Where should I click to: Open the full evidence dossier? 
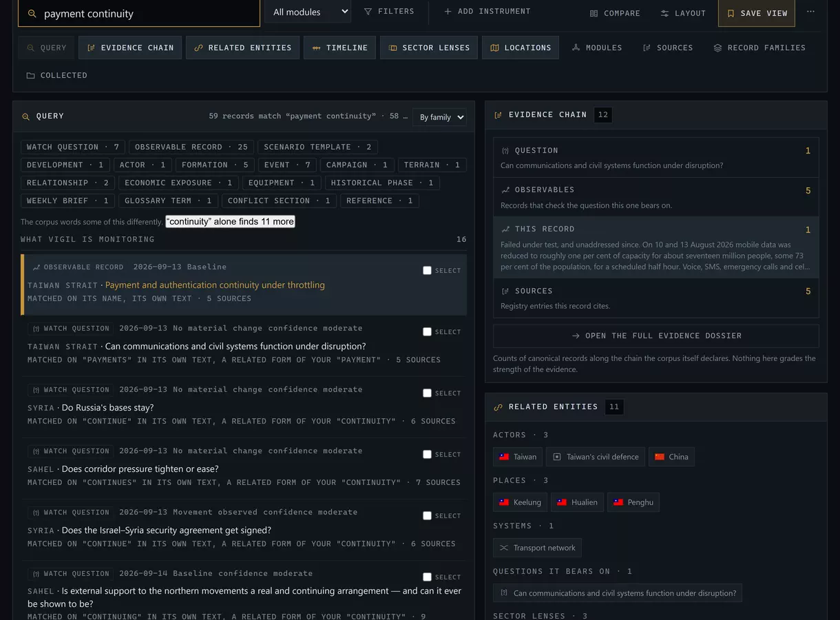point(656,335)
